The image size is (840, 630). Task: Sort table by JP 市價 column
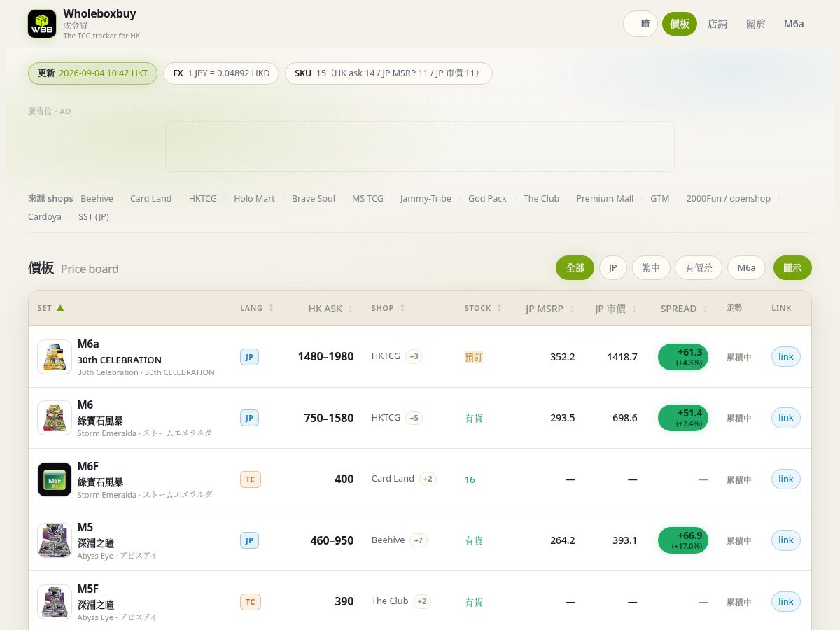point(616,309)
